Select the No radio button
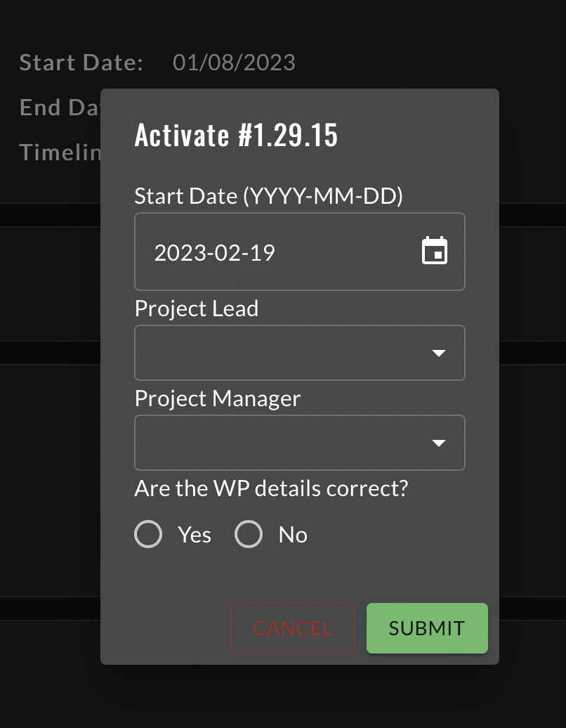 pos(249,534)
